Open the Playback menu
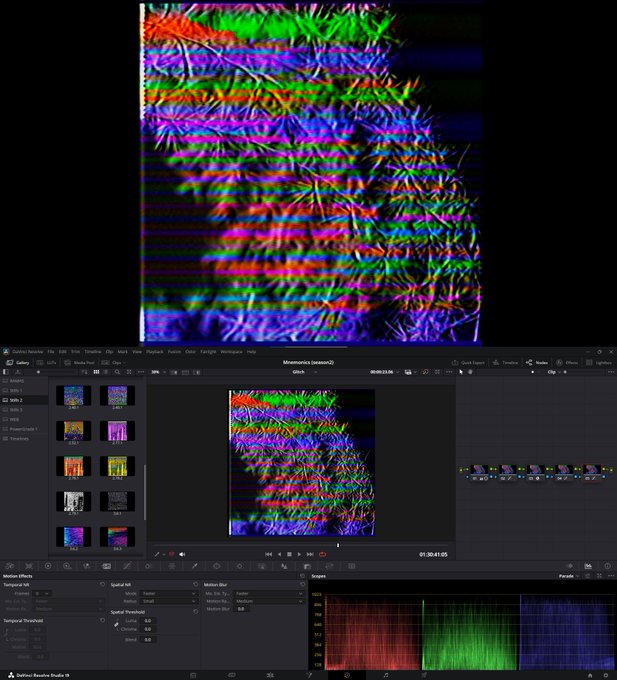Screen dimensions: 617x680 pos(154,352)
